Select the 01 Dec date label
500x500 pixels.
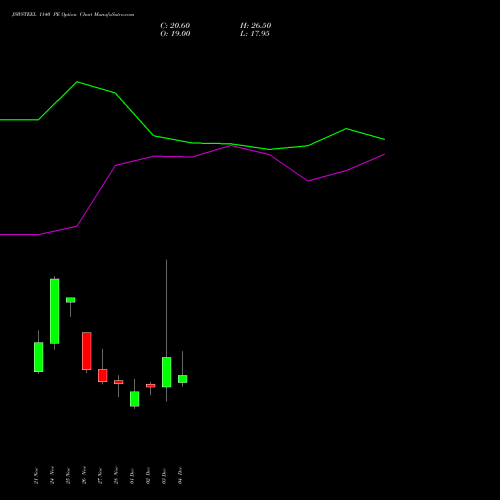132,476
